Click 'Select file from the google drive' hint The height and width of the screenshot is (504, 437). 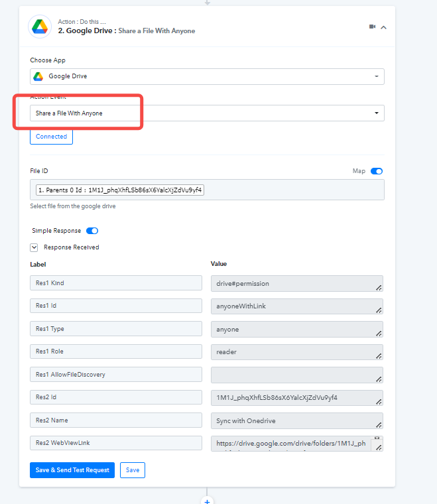tap(73, 206)
